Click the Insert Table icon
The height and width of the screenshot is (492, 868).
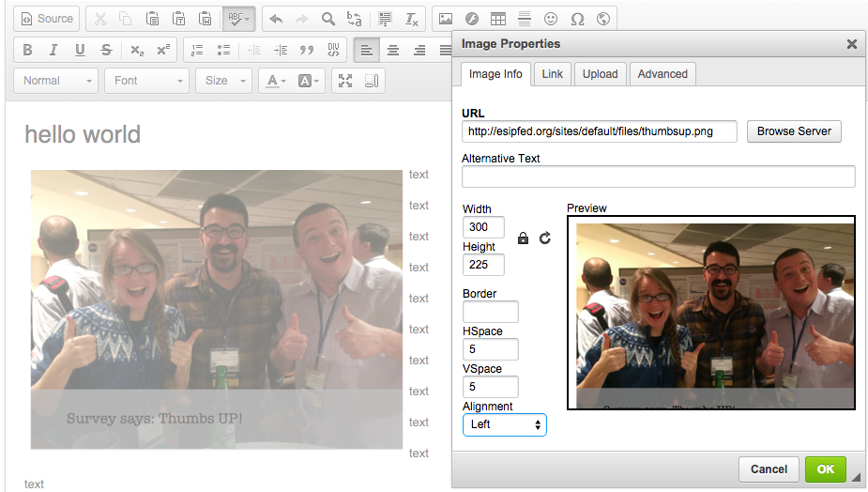(497, 19)
